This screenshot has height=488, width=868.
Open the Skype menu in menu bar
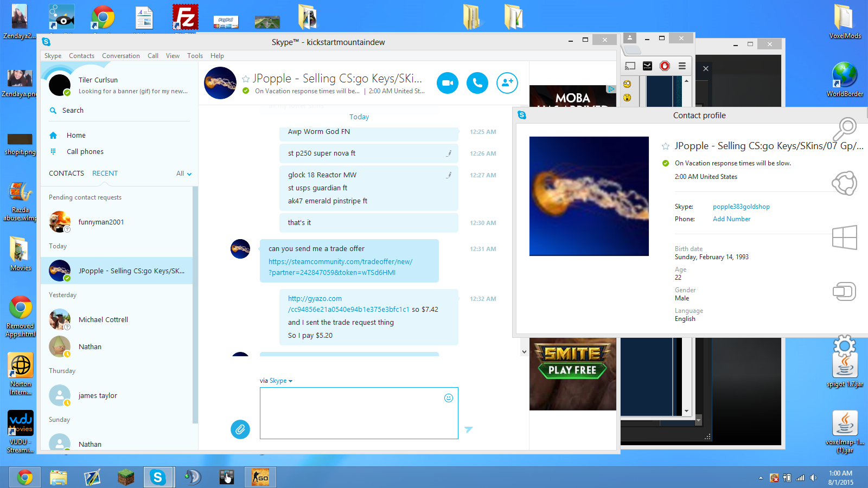[53, 56]
